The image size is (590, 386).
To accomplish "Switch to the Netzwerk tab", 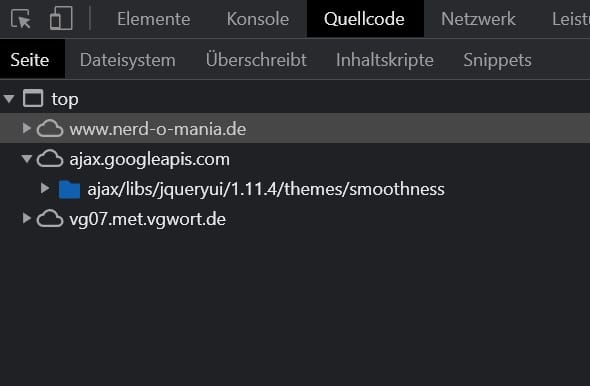I will (478, 19).
